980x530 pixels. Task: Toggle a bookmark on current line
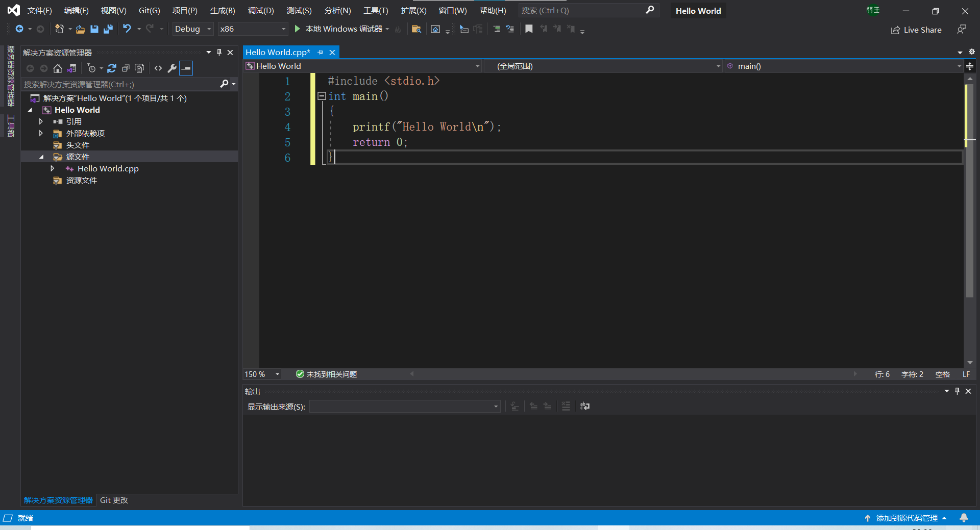529,29
